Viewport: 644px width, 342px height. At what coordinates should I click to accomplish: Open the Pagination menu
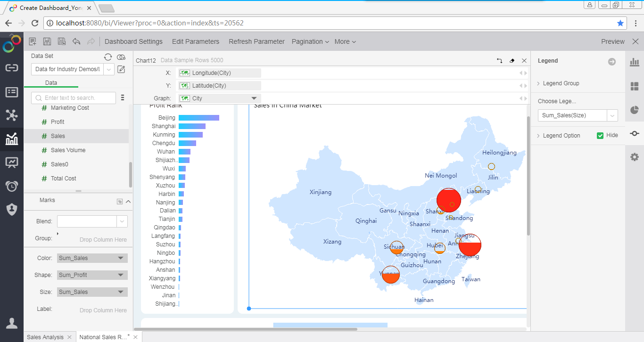click(310, 41)
